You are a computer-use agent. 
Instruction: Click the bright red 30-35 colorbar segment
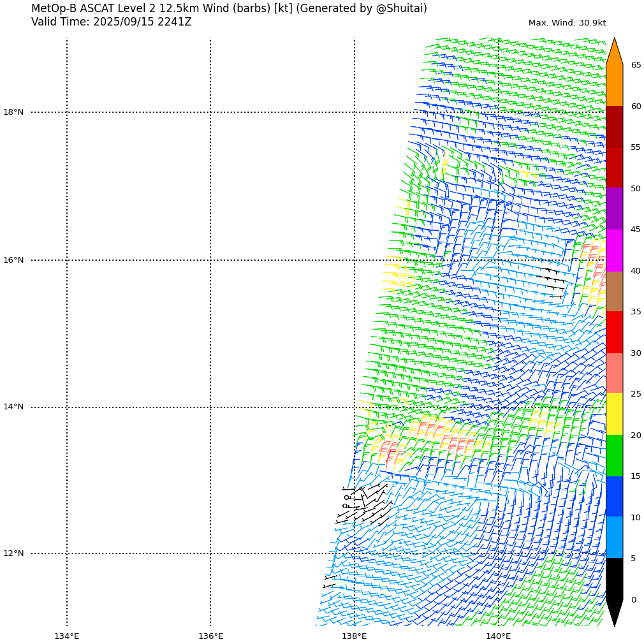(615, 332)
